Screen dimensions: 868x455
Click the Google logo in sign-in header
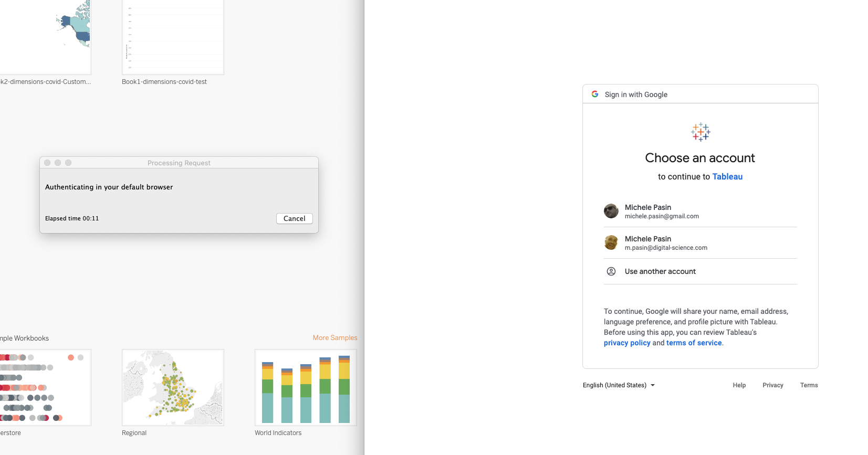[x=595, y=94]
